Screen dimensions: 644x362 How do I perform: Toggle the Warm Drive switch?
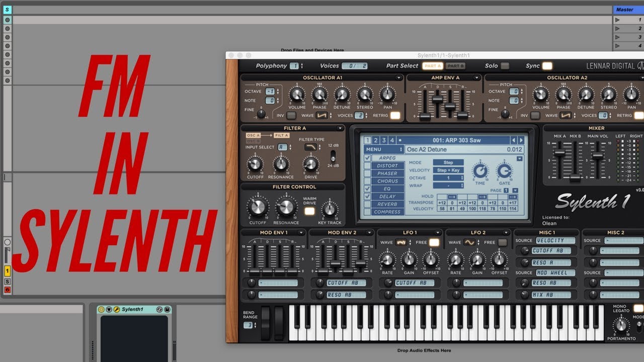[309, 211]
